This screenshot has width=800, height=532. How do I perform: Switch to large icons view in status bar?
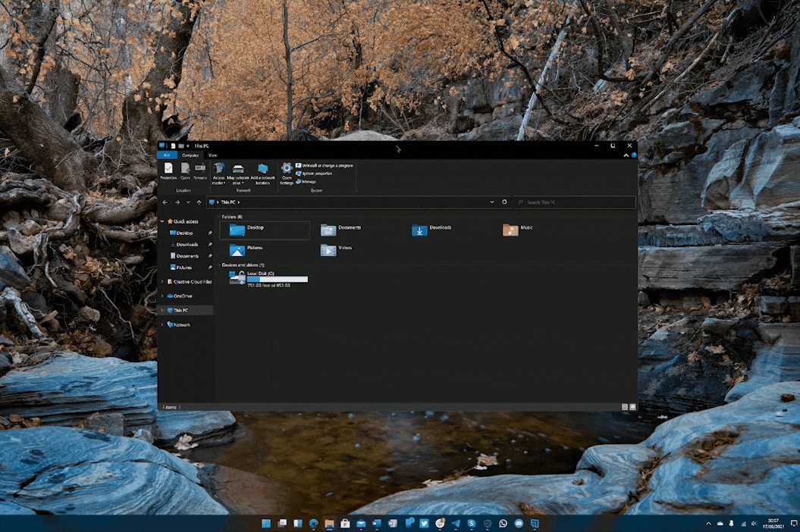coord(632,407)
